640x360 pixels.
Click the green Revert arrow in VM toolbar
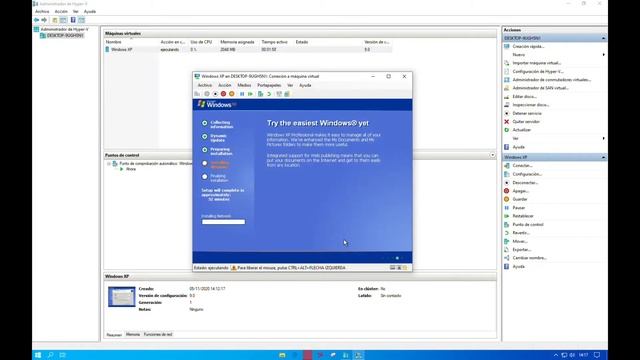click(269, 94)
